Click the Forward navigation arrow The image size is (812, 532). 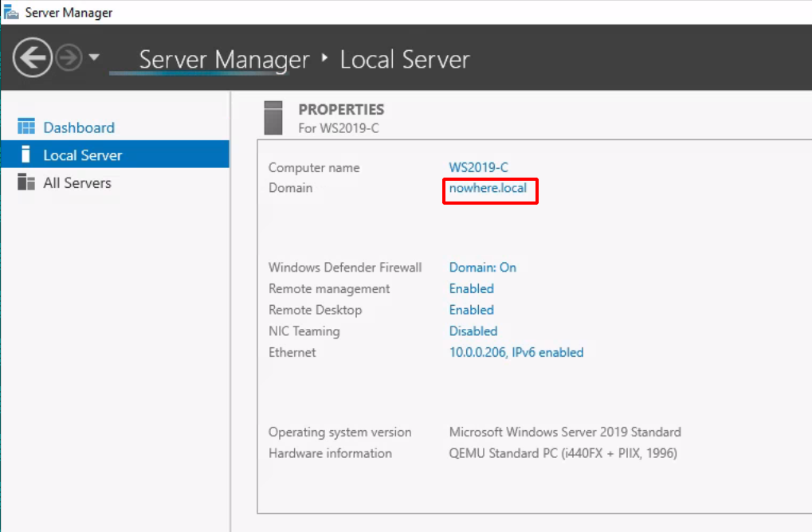pyautogui.click(x=69, y=57)
